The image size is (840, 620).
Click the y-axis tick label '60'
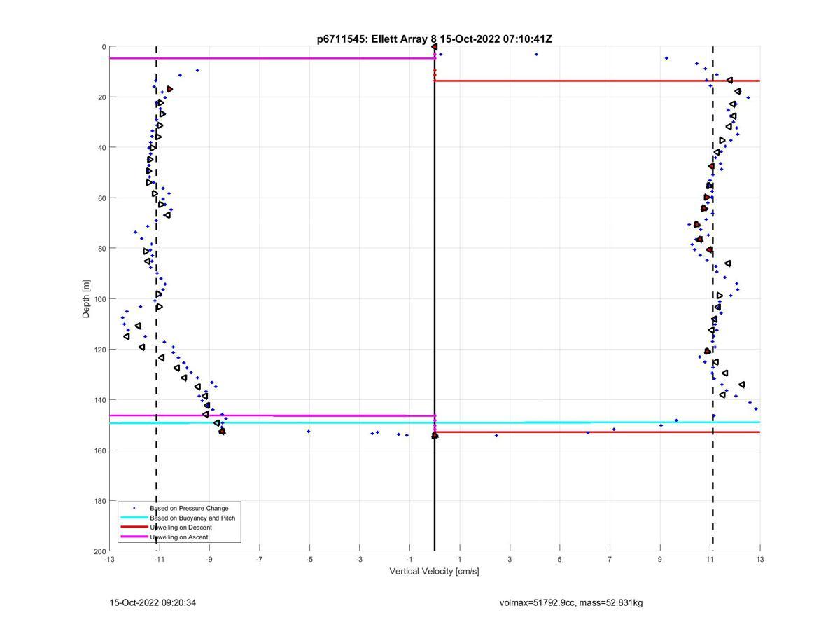[x=101, y=198]
